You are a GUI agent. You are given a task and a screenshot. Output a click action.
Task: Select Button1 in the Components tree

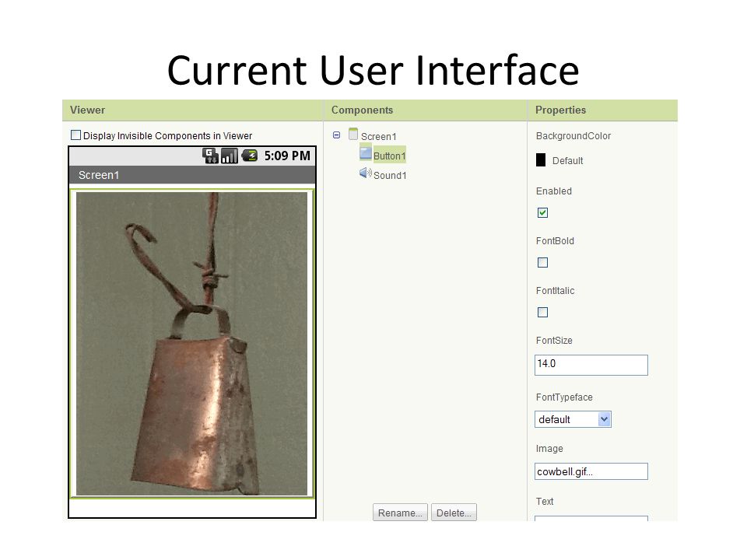tap(389, 156)
